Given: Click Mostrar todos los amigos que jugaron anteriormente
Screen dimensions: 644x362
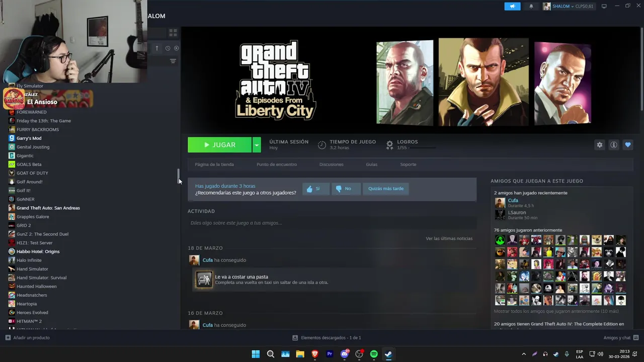Looking at the screenshot, I should pos(556,311).
